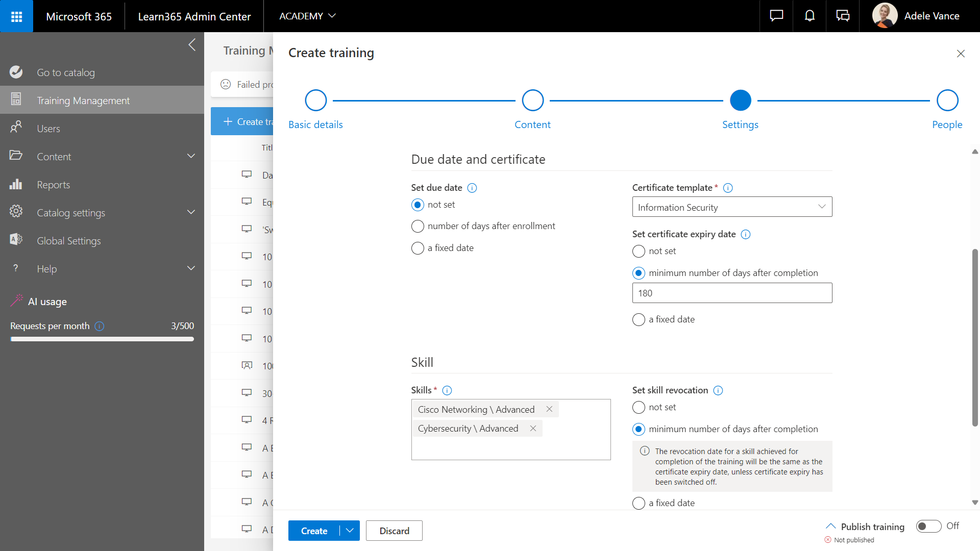The height and width of the screenshot is (551, 980).
Task: Expand the ACADEMY catalog selector
Action: pyautogui.click(x=307, y=16)
